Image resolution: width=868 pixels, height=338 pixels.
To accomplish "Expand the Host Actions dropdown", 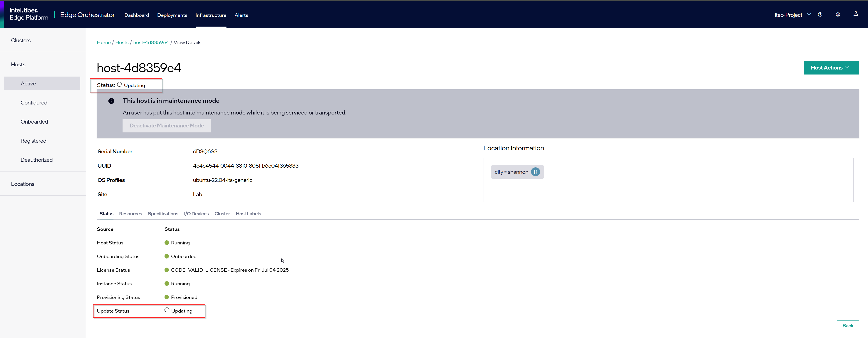I will point(831,68).
